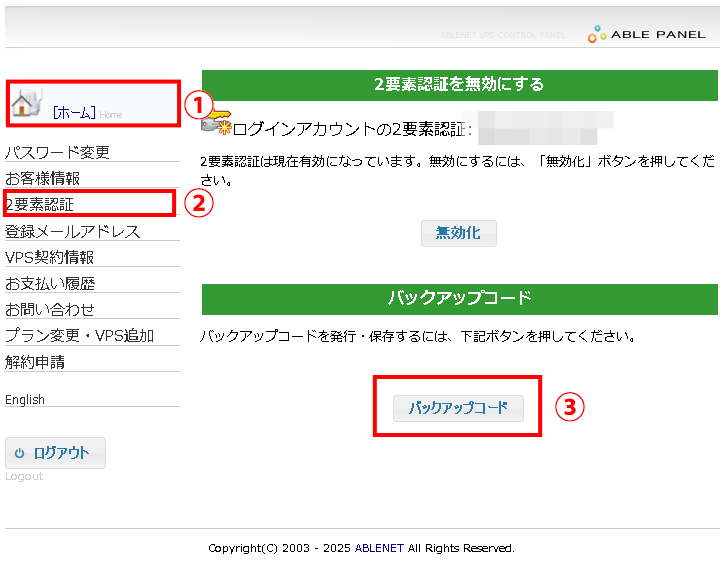725x565 pixels.
Task: Switch language to English
Action: pyautogui.click(x=25, y=399)
